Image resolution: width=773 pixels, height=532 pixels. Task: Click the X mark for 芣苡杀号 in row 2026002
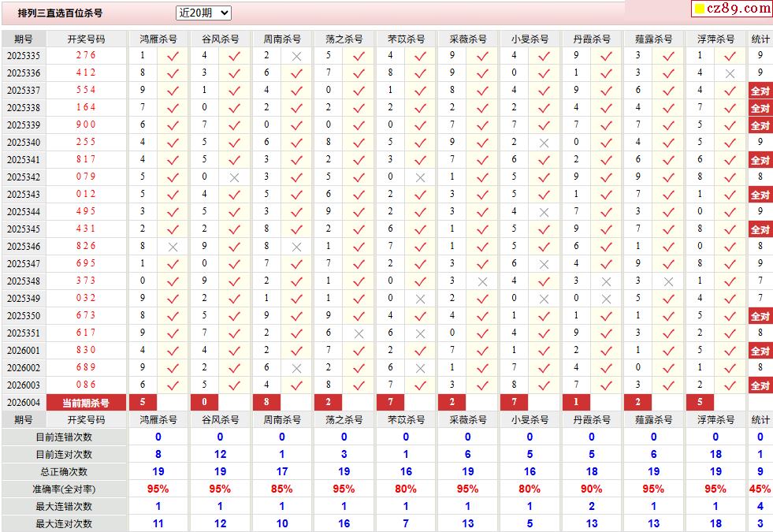(x=420, y=368)
